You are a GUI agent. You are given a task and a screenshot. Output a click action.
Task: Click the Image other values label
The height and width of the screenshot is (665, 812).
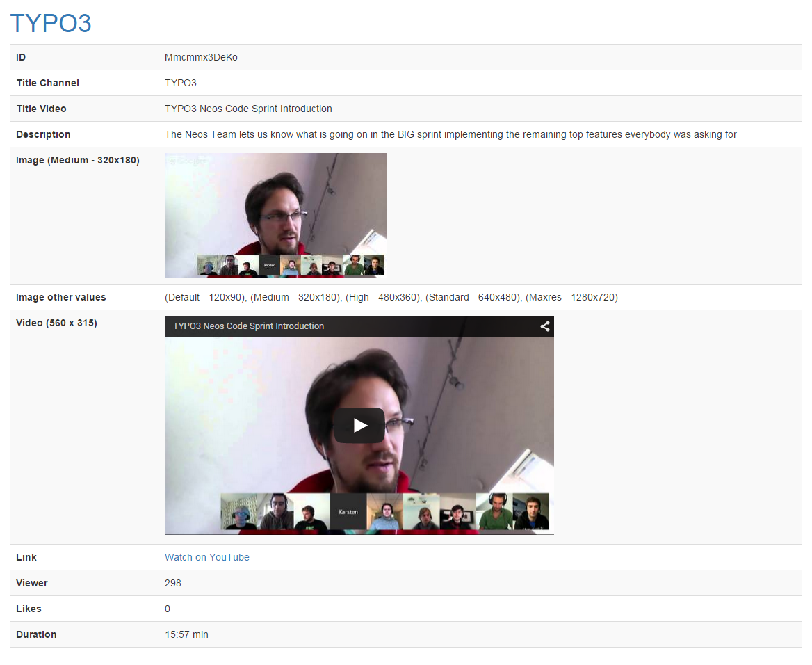point(61,297)
